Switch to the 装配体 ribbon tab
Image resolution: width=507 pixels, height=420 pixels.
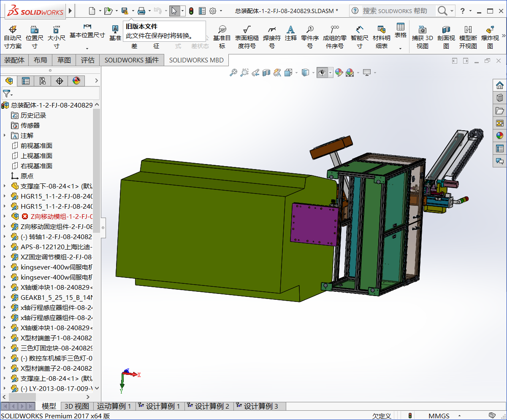14,60
